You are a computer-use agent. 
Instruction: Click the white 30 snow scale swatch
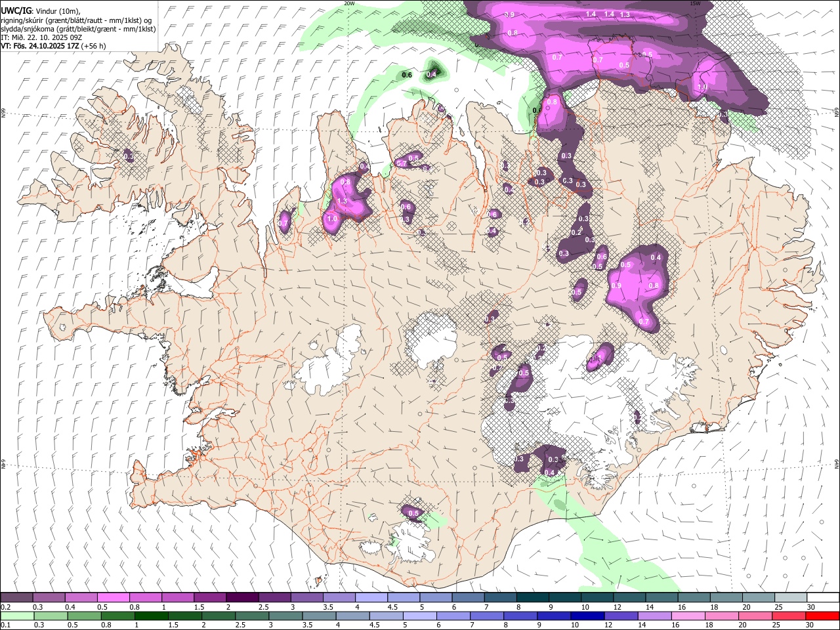tap(822, 598)
